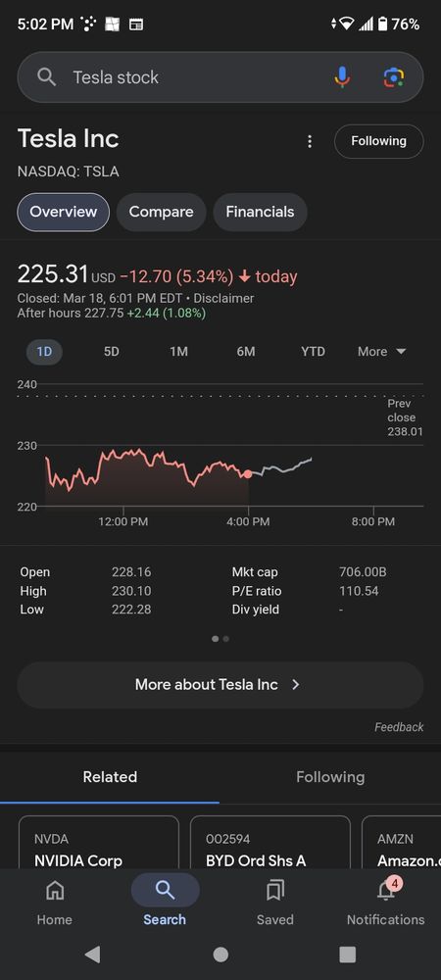Open the NVIDIA Corp related stock card

coord(99,842)
